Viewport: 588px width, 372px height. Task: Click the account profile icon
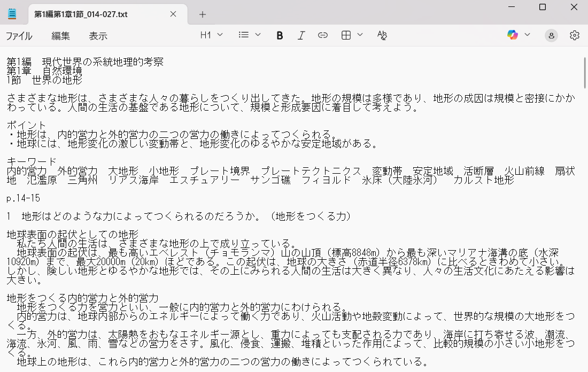point(551,35)
